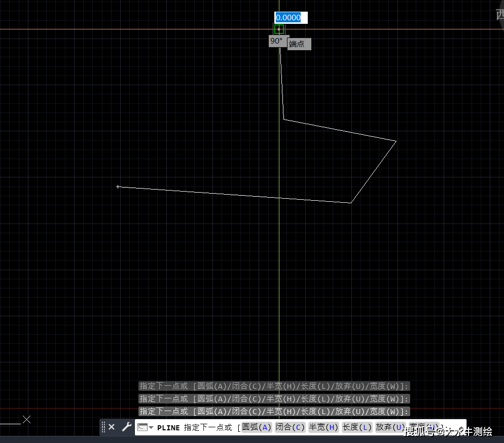
Task: Click the polyline start point cross marker
Action: (118, 187)
